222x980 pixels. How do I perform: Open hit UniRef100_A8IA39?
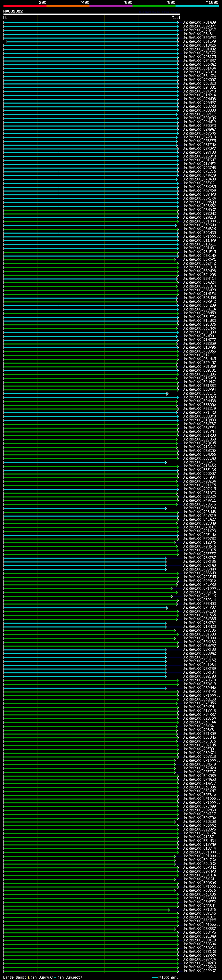click(x=199, y=23)
